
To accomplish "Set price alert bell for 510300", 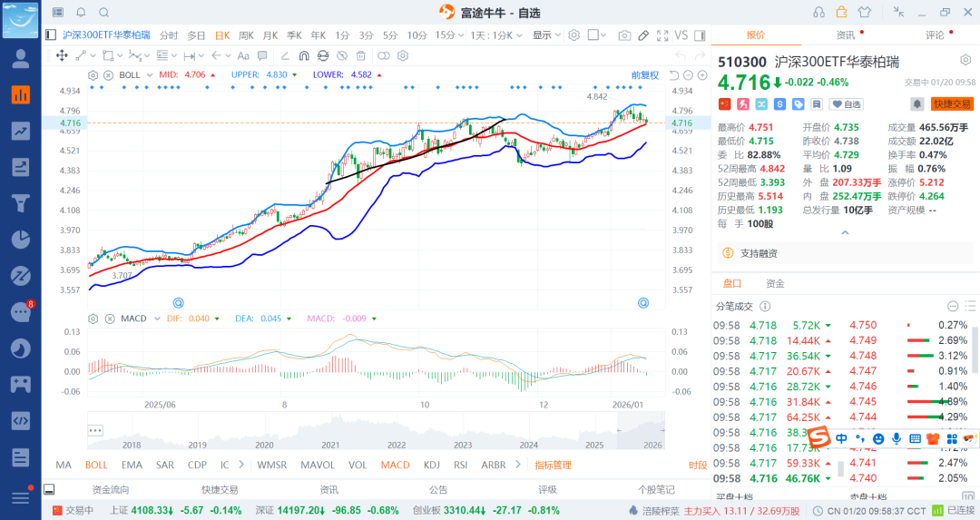I will (916, 103).
